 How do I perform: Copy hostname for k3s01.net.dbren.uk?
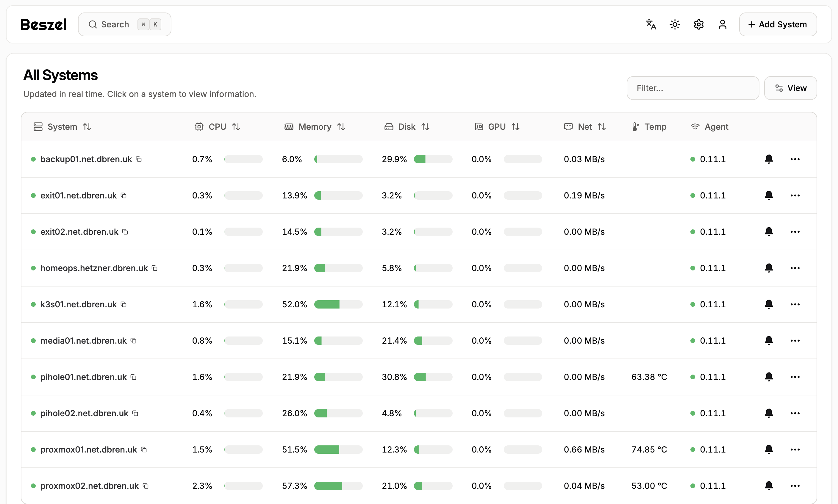(123, 304)
